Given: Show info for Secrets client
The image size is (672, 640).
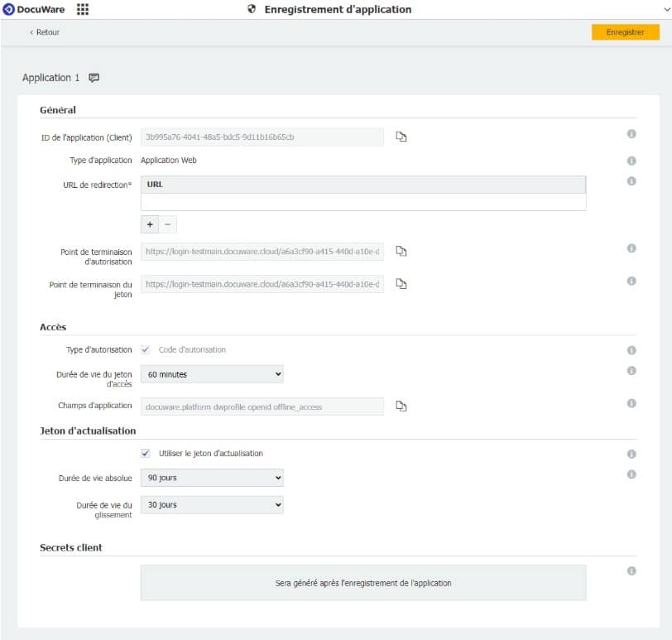Looking at the screenshot, I should (631, 571).
